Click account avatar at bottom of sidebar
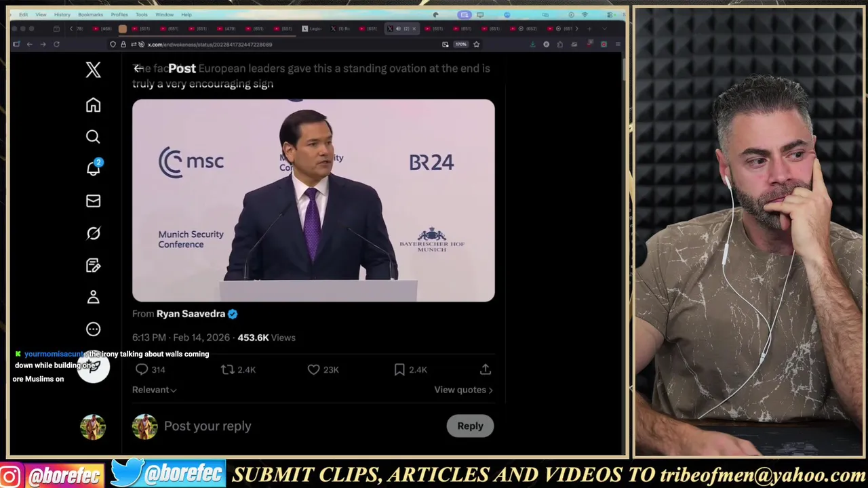This screenshot has width=868, height=488. [x=93, y=427]
